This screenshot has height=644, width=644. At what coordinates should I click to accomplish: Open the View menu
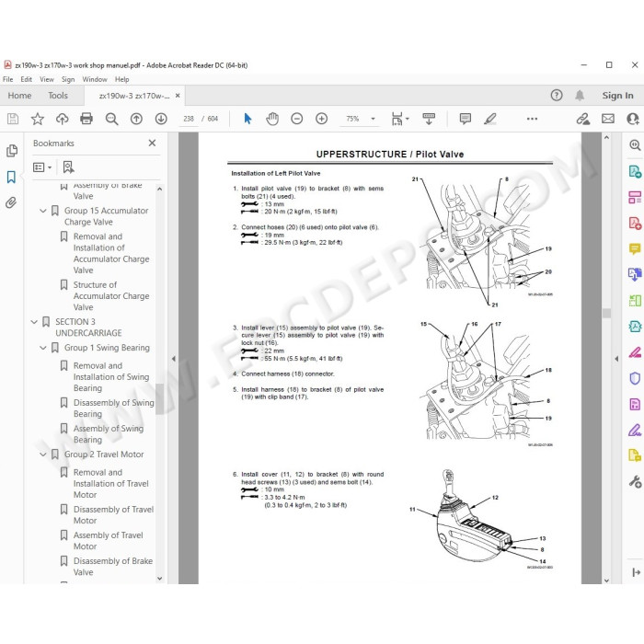(47, 79)
